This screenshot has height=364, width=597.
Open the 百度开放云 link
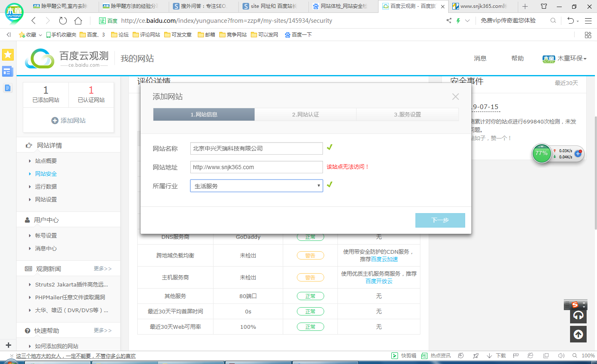tap(379, 281)
